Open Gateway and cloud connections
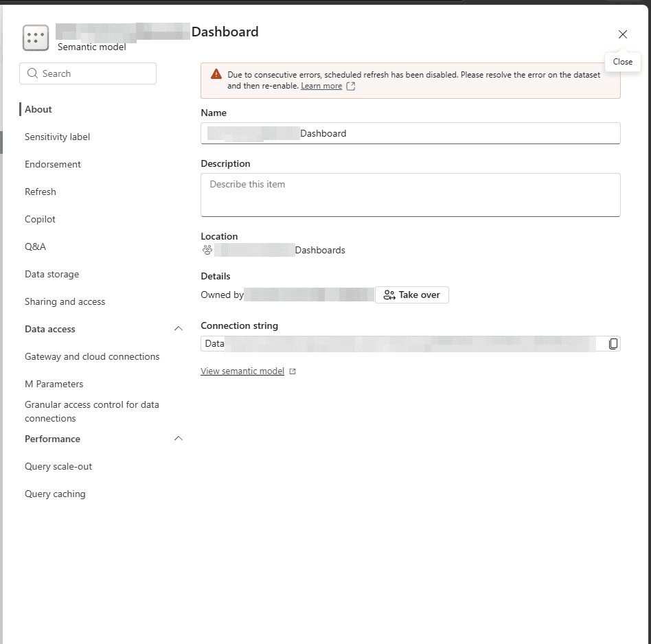Screen dimensions: 651x644 pos(92,356)
